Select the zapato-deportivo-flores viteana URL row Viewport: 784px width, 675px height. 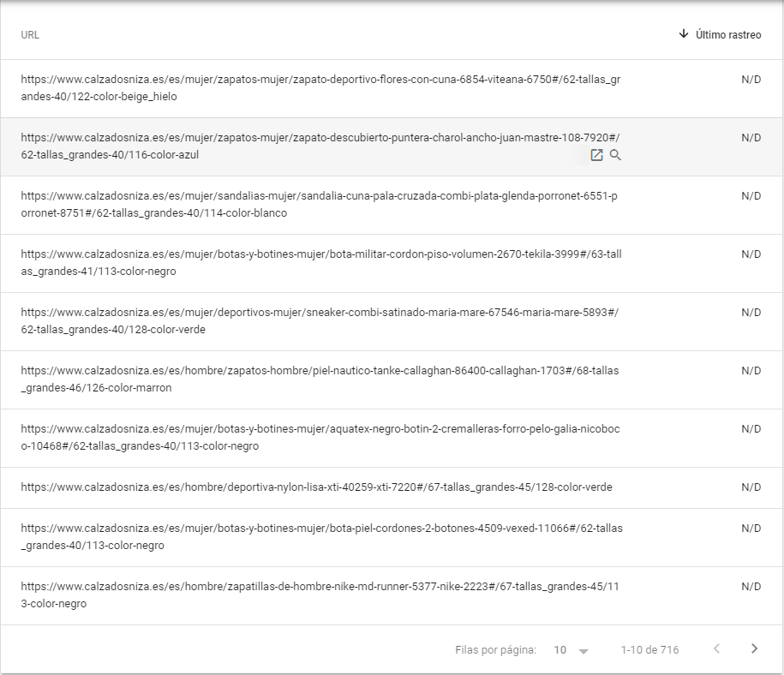click(321, 88)
